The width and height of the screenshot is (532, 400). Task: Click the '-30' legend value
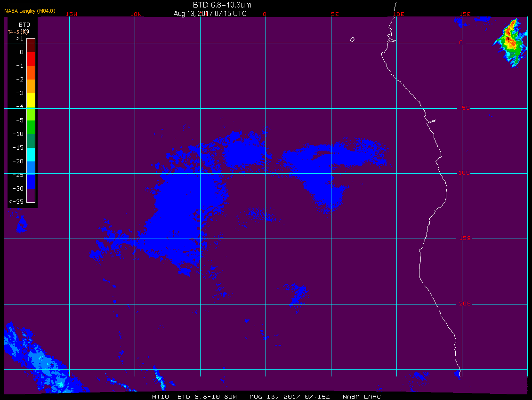pyautogui.click(x=18, y=189)
